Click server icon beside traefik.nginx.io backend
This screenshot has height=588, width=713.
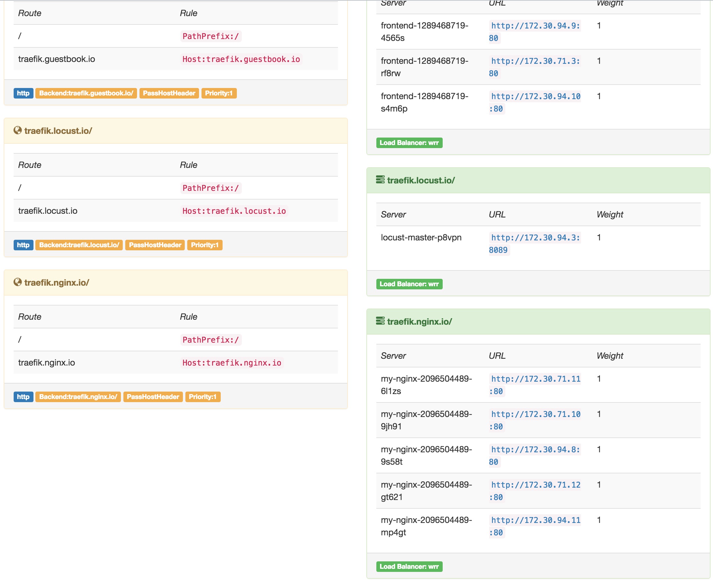[380, 321]
